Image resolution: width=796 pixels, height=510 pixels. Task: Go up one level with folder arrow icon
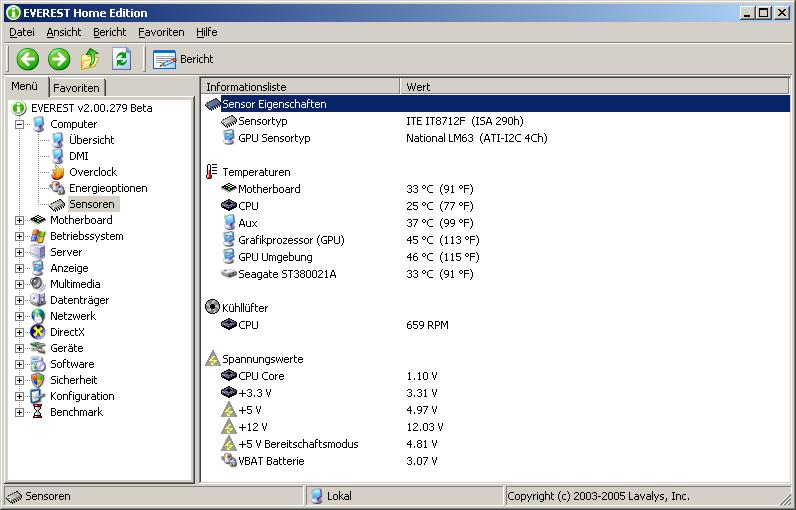[90, 59]
